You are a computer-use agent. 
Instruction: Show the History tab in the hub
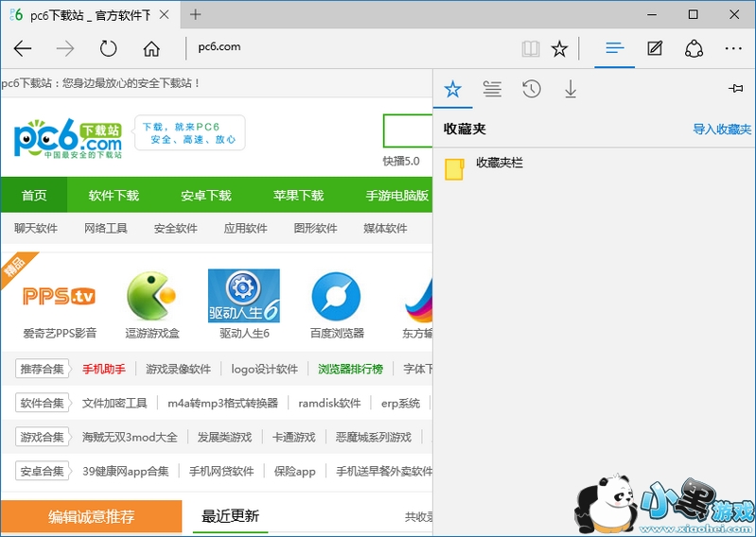click(532, 89)
